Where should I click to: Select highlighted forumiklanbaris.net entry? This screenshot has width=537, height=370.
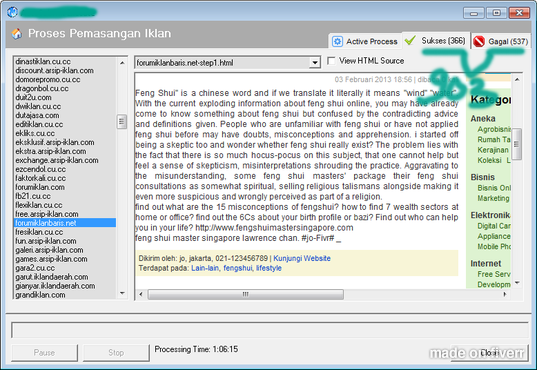[x=65, y=223]
